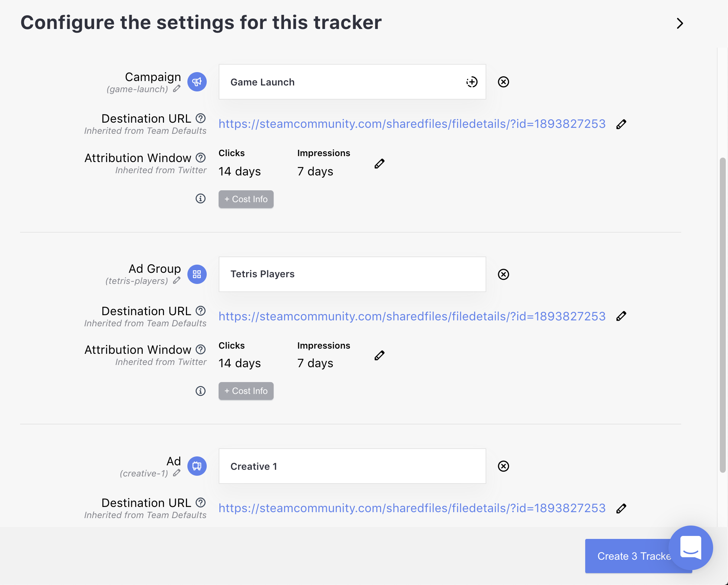Edit the Campaign attribution window
The width and height of the screenshot is (728, 585).
(380, 164)
